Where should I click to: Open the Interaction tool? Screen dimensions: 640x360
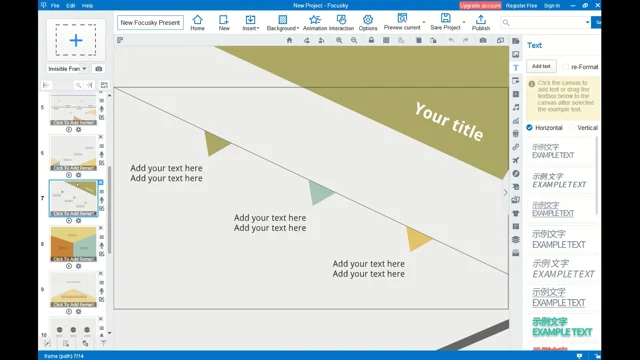(x=341, y=22)
